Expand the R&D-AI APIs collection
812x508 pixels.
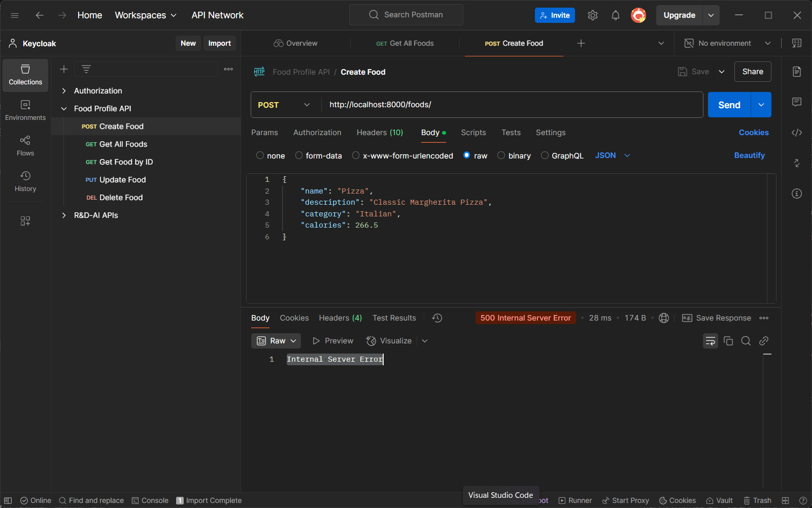click(x=64, y=215)
